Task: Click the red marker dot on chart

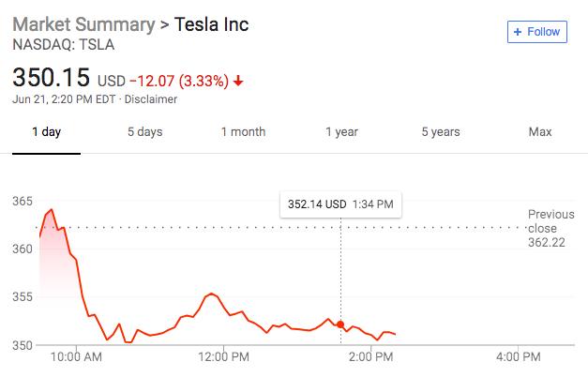Action: 340,324
